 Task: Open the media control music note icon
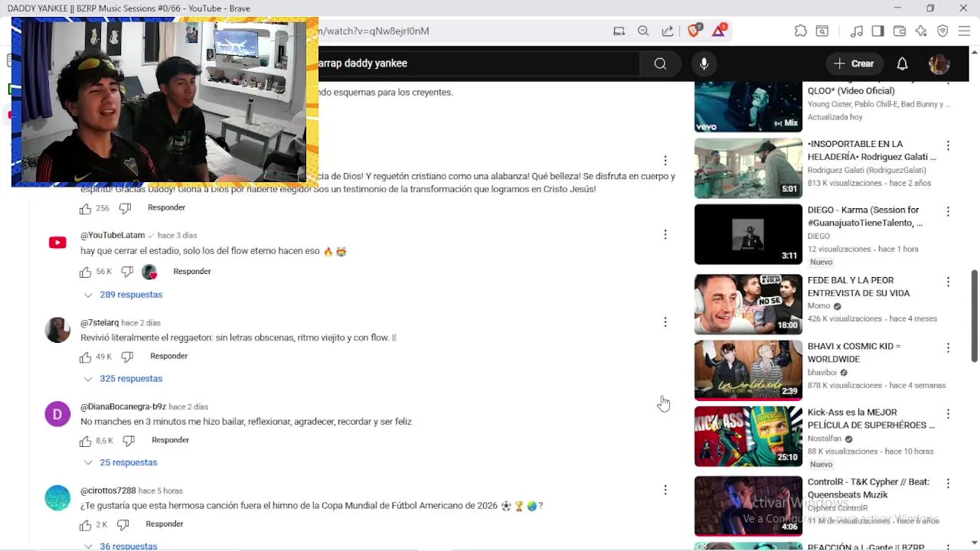point(857,31)
